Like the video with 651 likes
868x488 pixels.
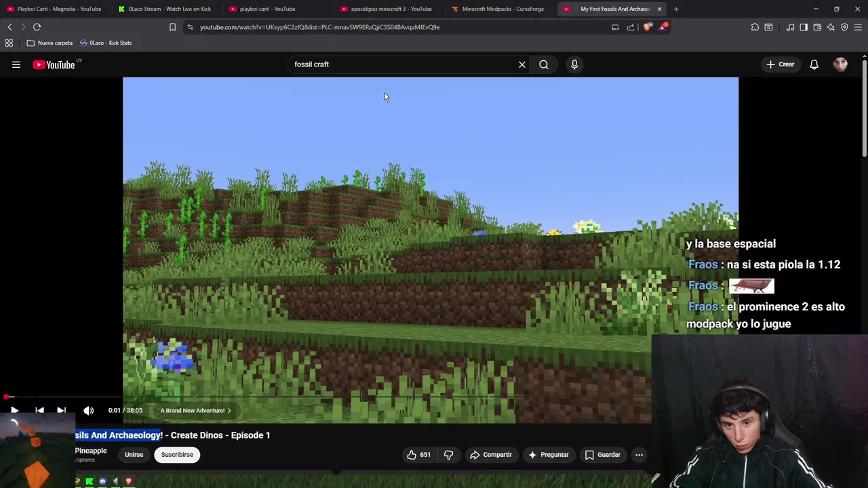(x=418, y=455)
